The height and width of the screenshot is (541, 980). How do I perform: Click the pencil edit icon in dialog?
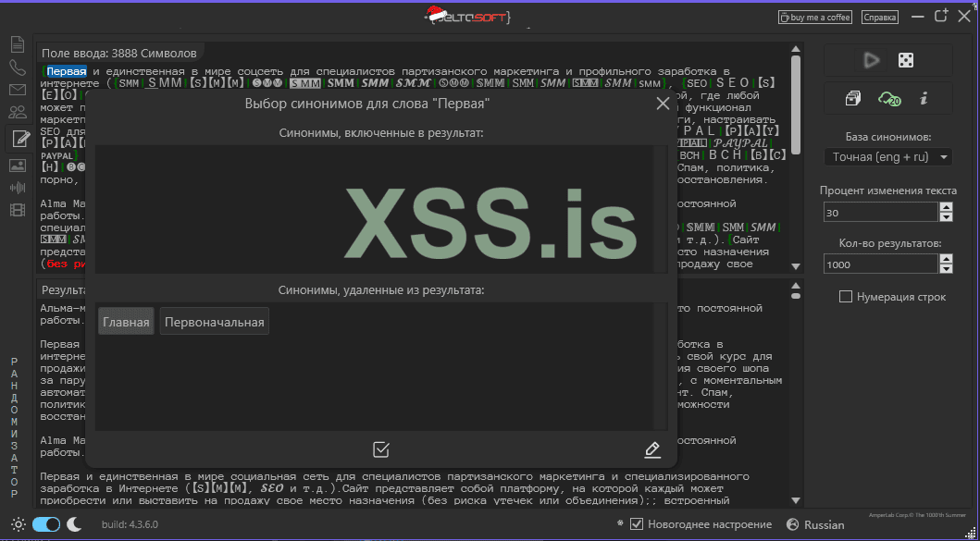[x=652, y=449]
